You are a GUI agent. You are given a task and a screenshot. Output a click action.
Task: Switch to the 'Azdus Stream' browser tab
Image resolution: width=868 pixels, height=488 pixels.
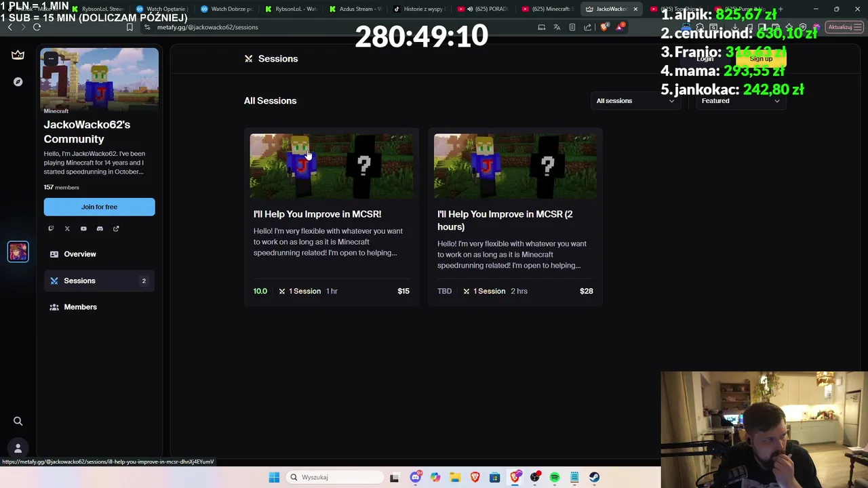(354, 9)
